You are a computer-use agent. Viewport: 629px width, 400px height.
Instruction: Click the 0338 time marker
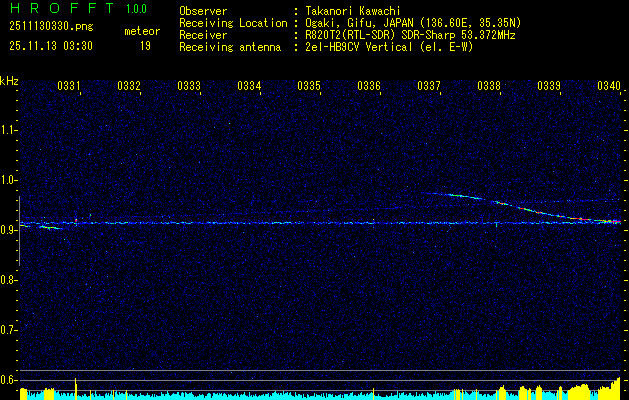489,86
